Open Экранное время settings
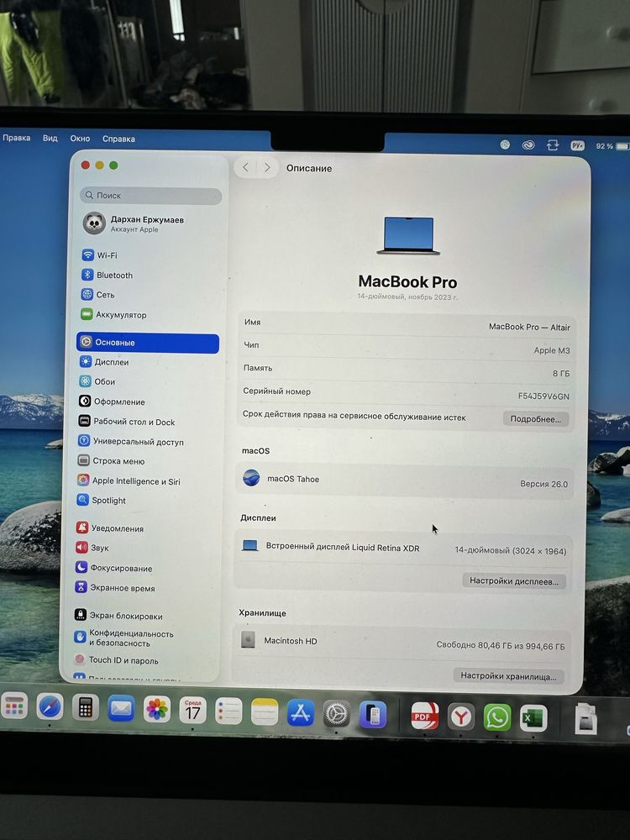The image size is (630, 840). coord(115,588)
